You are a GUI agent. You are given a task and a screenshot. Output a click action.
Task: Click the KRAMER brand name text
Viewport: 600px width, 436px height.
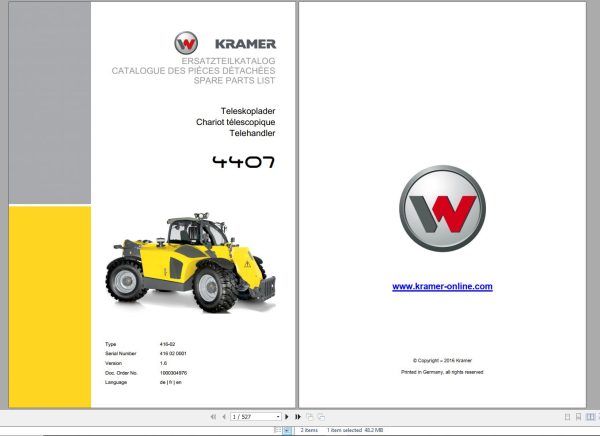tap(245, 44)
